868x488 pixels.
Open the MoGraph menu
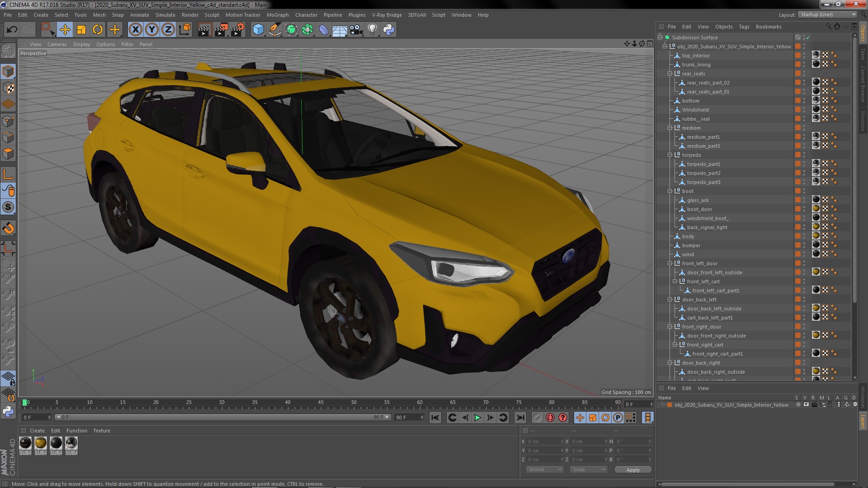tap(278, 15)
